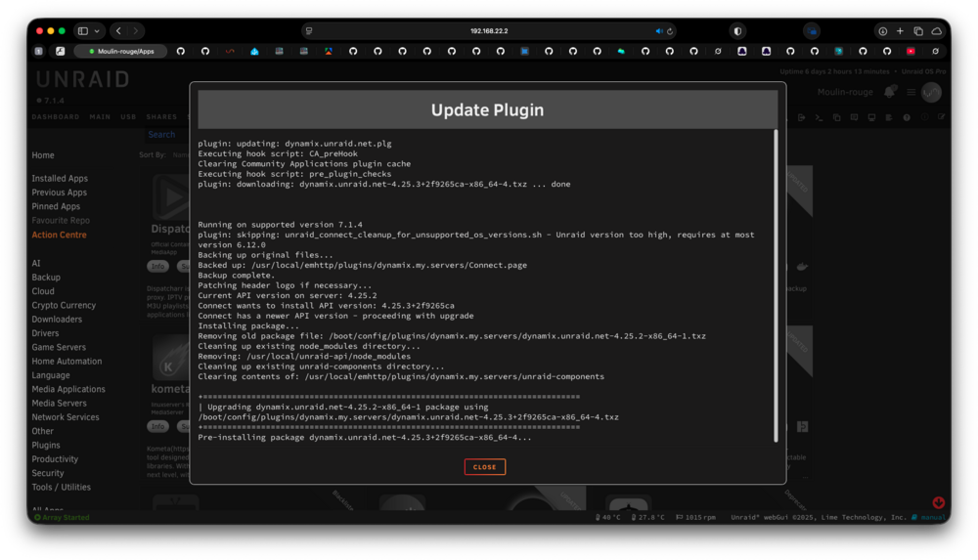Open Previous Apps
The height and width of the screenshot is (560, 978).
[x=60, y=193]
